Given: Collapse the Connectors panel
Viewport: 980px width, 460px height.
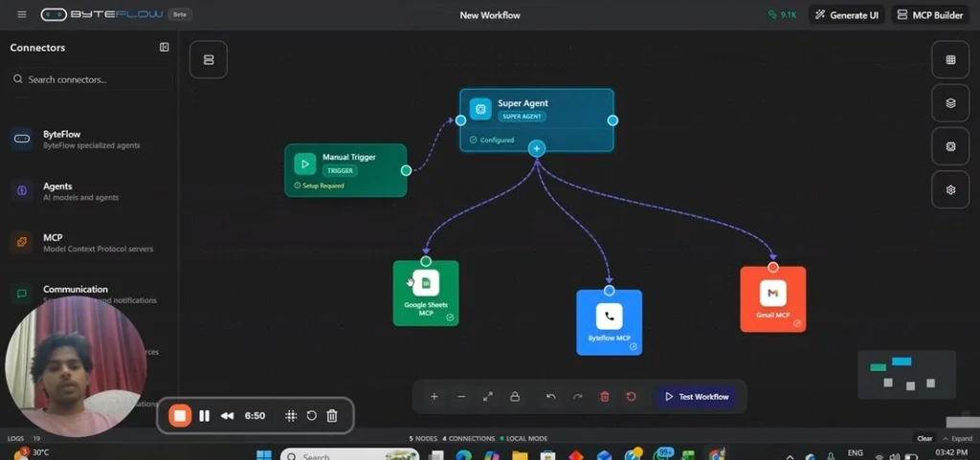Looking at the screenshot, I should pyautogui.click(x=164, y=48).
